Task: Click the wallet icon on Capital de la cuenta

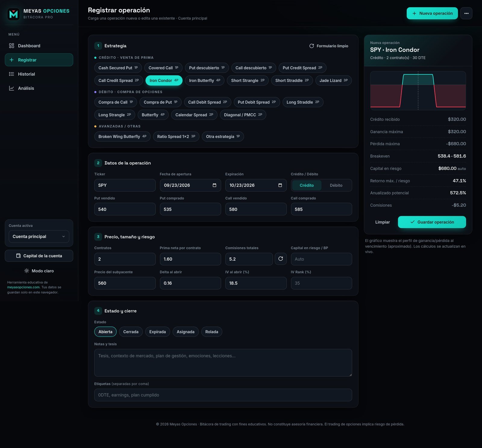Action: [18, 256]
